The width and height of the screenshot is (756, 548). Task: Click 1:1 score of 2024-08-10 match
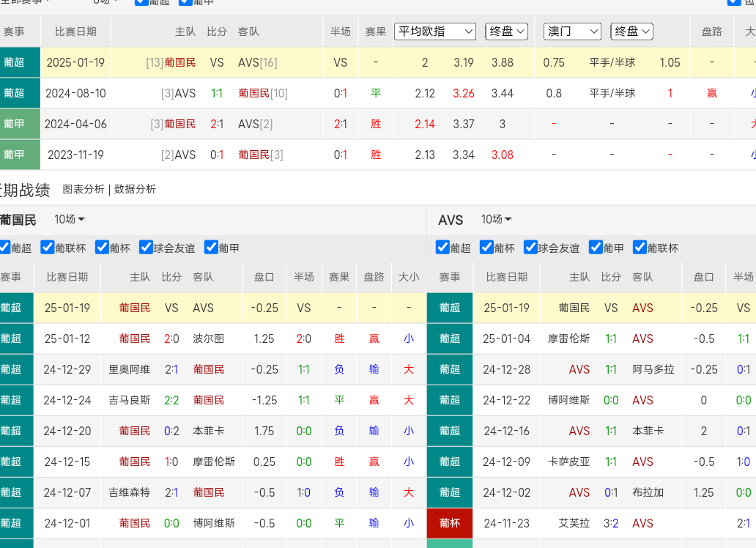click(217, 93)
